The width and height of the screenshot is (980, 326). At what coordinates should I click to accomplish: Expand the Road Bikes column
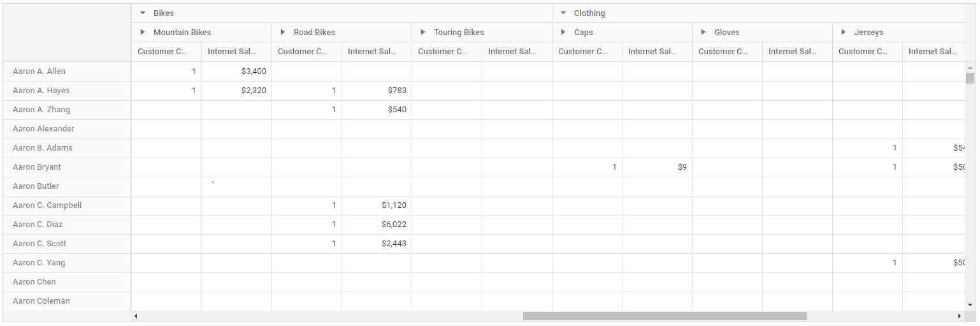pos(283,32)
